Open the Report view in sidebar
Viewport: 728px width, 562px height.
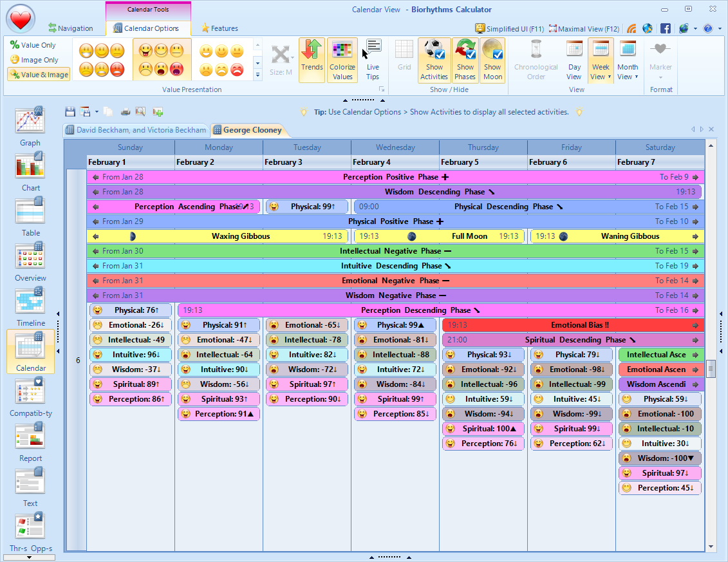pyautogui.click(x=30, y=442)
